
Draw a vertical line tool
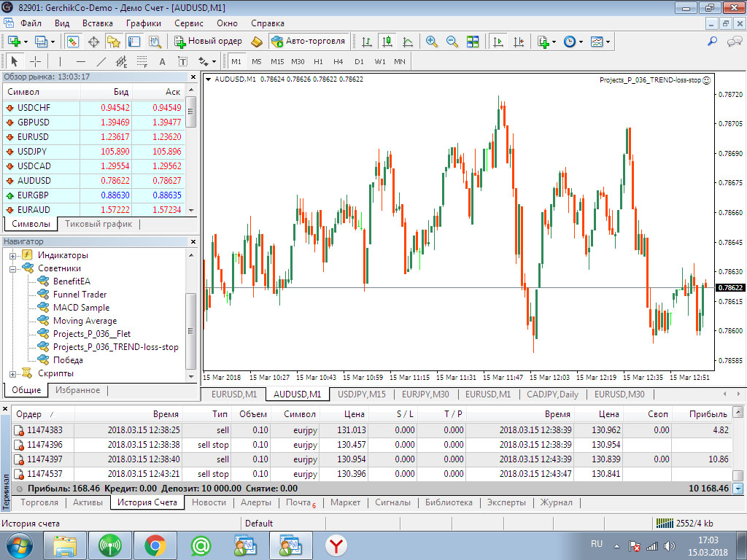pyautogui.click(x=60, y=61)
